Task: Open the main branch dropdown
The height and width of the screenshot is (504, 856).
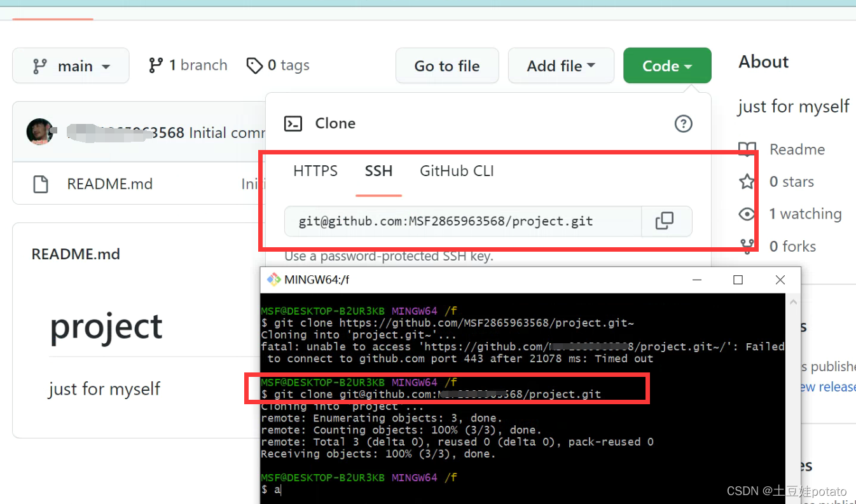Action: [x=71, y=65]
